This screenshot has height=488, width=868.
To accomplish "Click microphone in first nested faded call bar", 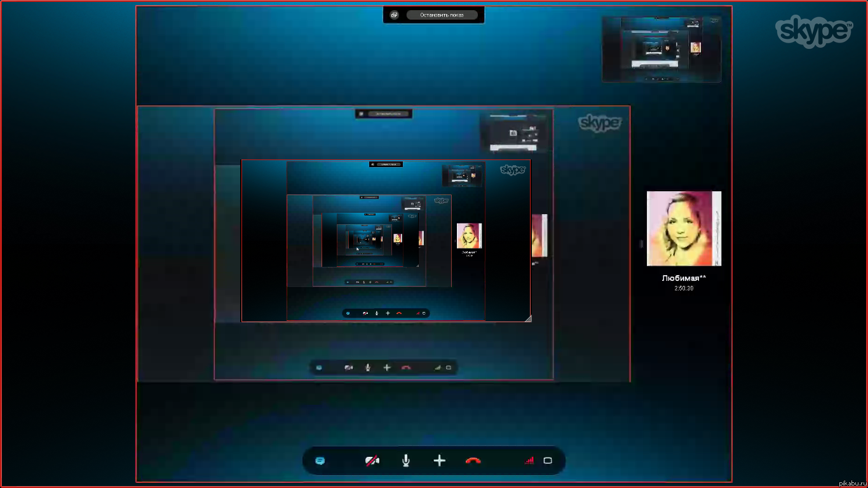I will 367,367.
